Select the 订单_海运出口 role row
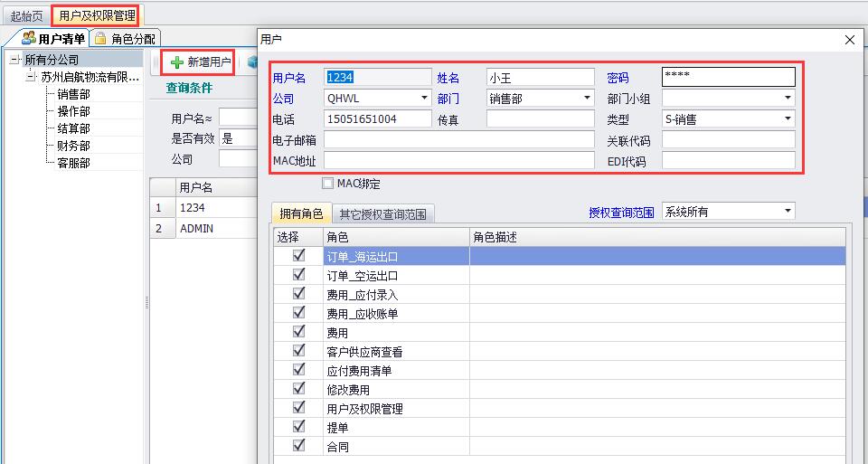 tap(560, 256)
